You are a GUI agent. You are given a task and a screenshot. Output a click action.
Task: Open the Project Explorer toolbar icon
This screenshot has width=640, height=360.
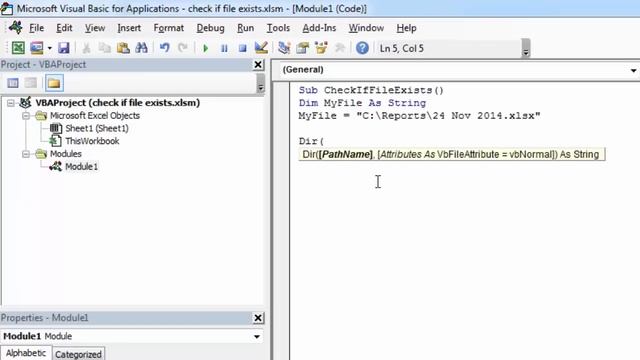(284, 48)
